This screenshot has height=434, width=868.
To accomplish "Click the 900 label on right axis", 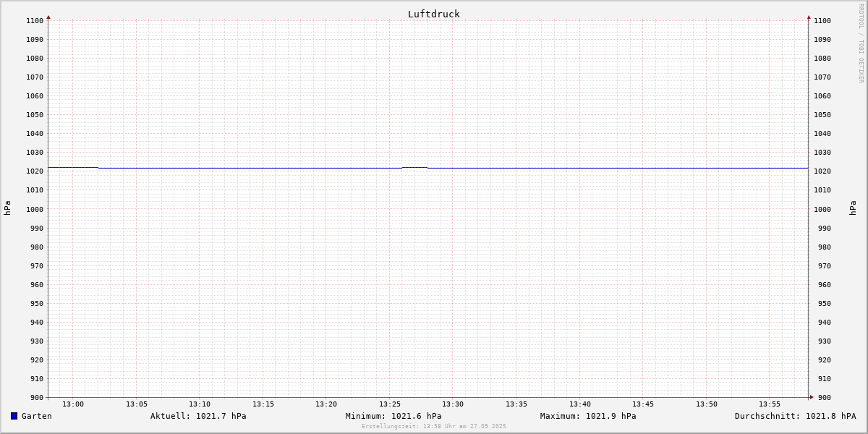I will click(x=822, y=397).
